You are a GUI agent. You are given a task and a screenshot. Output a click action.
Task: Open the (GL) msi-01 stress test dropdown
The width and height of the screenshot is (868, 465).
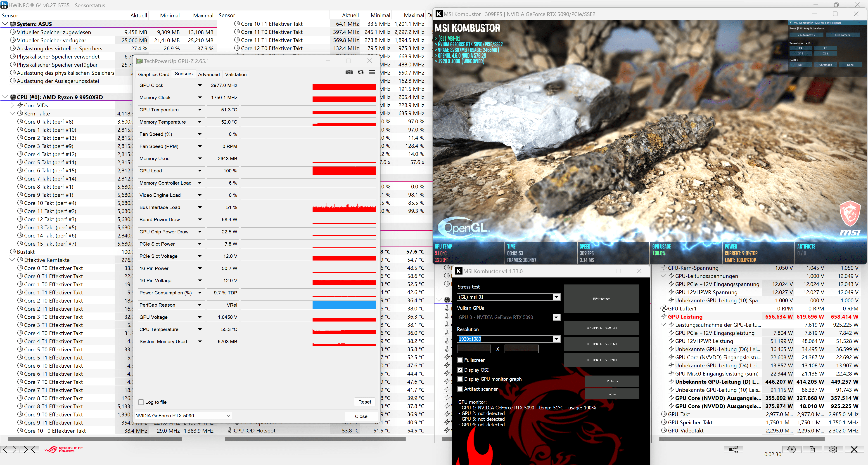pos(557,297)
